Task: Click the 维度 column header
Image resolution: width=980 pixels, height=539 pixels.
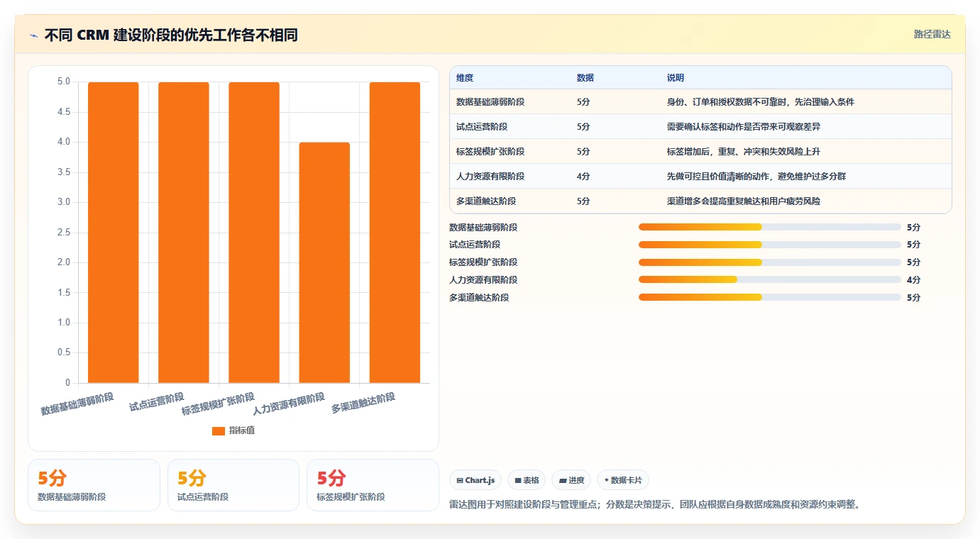Action: [465, 78]
